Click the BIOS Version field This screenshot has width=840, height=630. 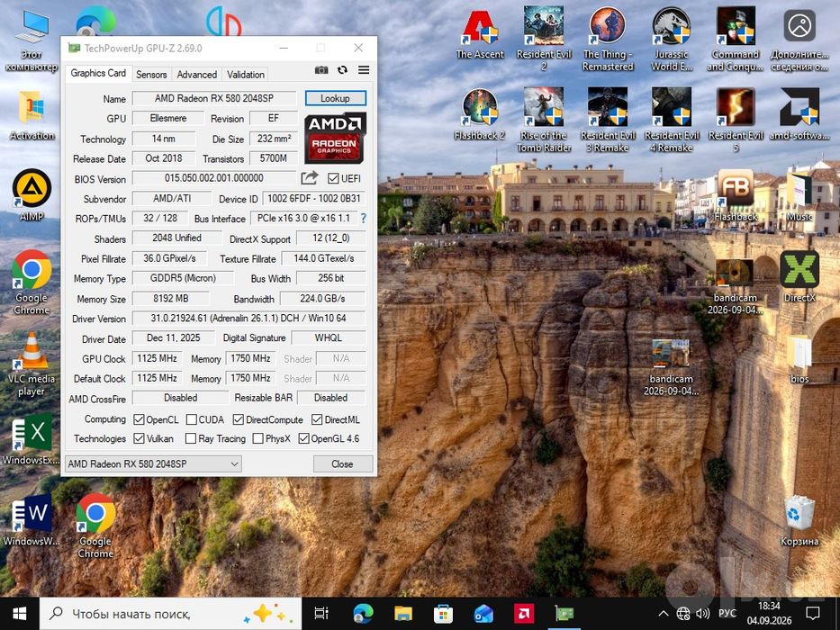[214, 178]
